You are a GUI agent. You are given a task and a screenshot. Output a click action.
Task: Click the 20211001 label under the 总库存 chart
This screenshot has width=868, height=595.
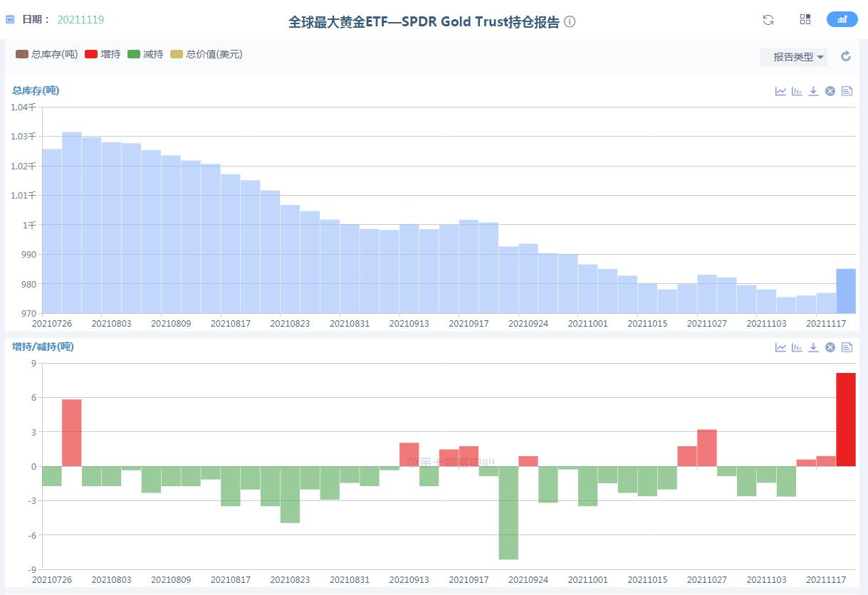pyautogui.click(x=588, y=323)
